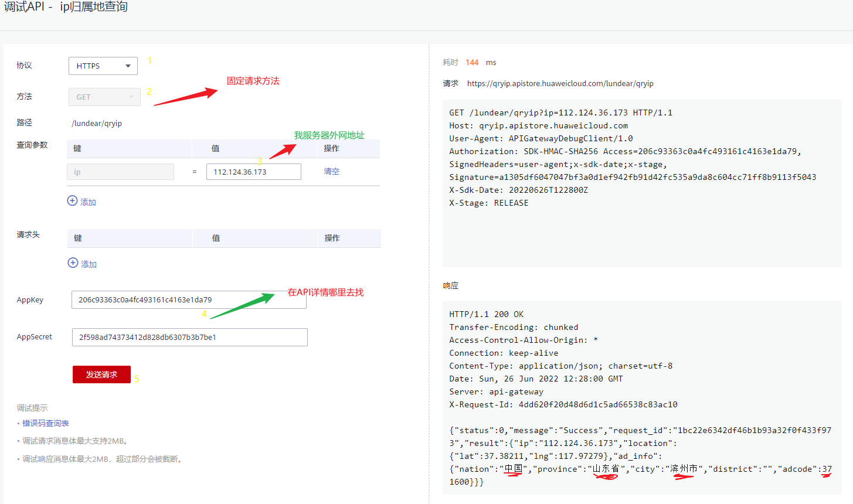Screen dimensions: 853x504
Task: Click the 键 header in query parameters table
Action: (x=77, y=148)
